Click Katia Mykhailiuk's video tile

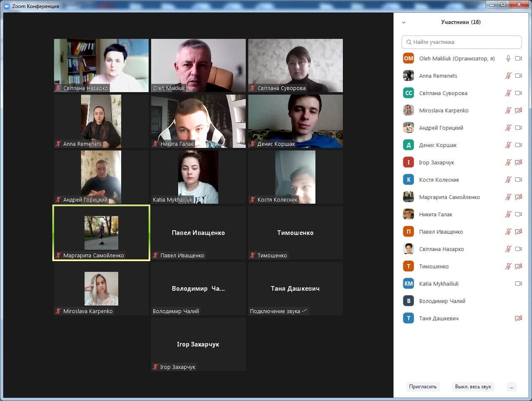point(198,177)
